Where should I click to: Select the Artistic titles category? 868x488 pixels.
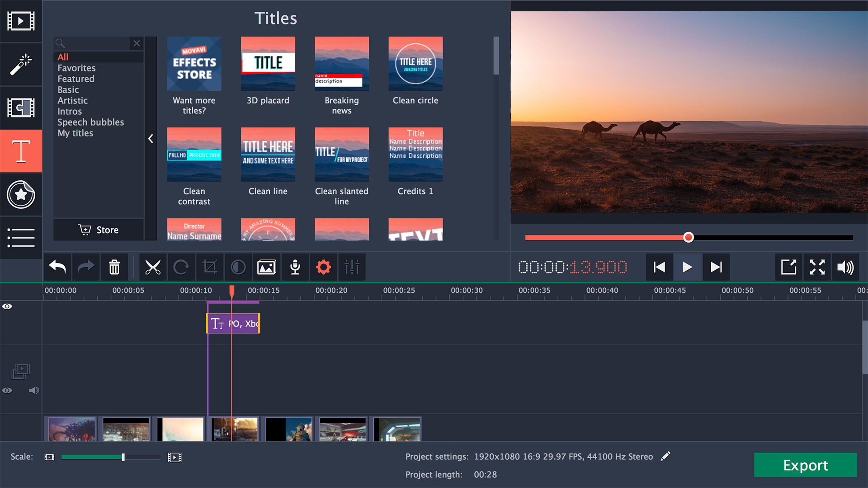(72, 101)
